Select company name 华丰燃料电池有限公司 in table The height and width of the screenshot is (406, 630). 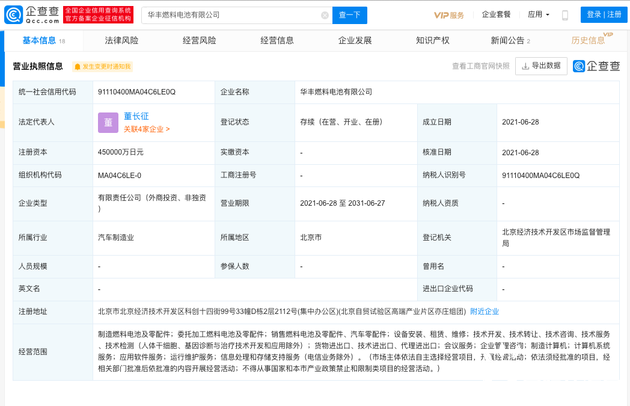point(336,92)
